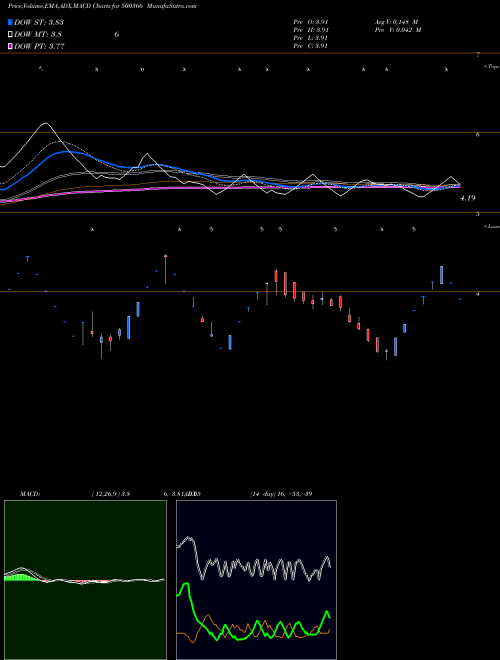Click the 'Pre O: 3.91' value

pos(311,21)
